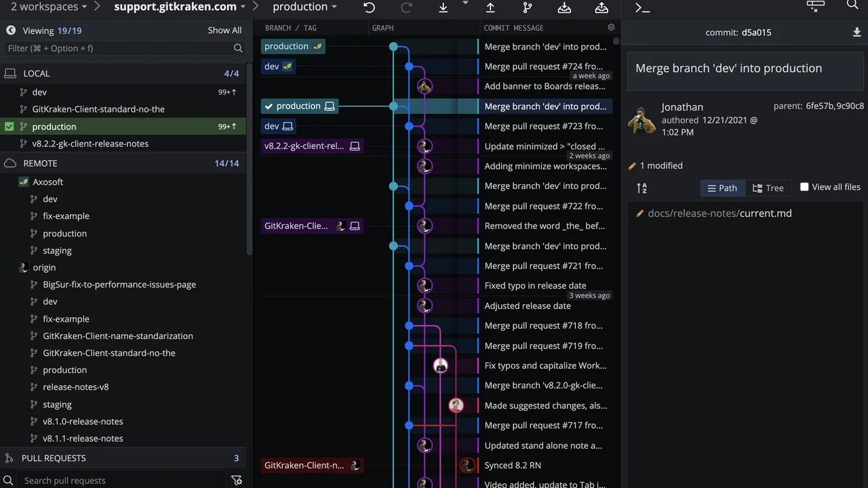Click the Pop stash icon in toolbar
The width and height of the screenshot is (868, 488).
601,7
